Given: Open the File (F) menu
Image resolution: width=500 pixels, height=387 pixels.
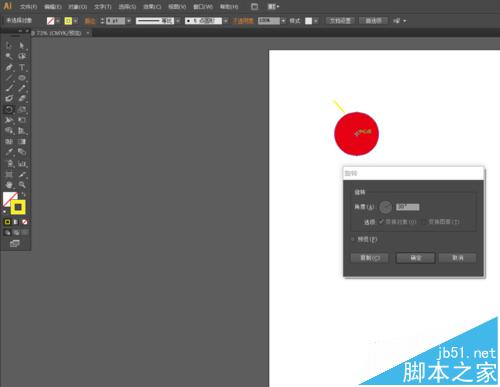Looking at the screenshot, I should (x=28, y=7).
